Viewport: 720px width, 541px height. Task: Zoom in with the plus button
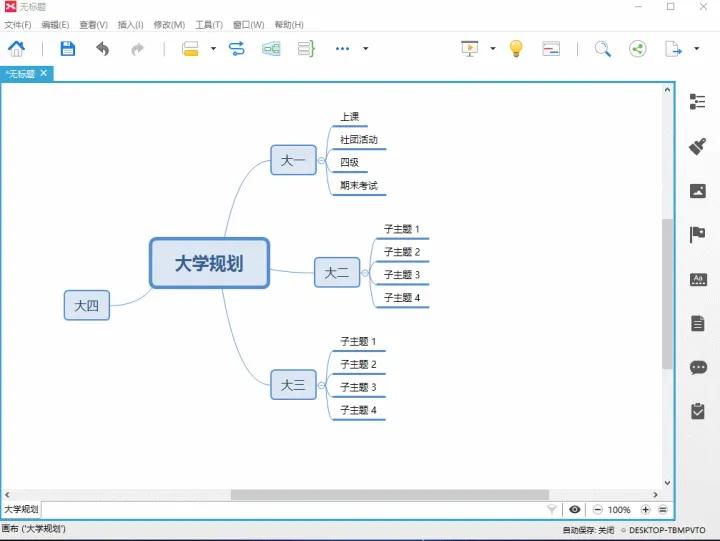tap(645, 509)
